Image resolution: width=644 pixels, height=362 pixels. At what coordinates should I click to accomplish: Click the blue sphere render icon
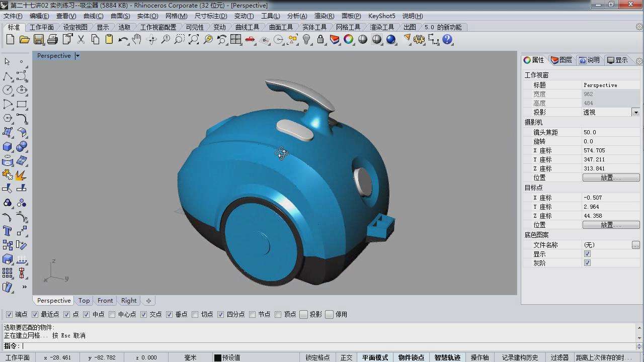point(391,39)
